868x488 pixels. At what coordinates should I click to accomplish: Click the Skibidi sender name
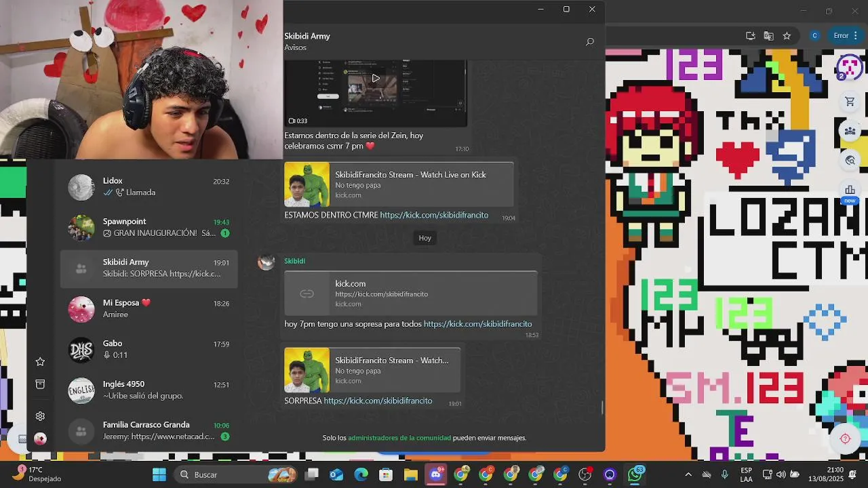(x=294, y=261)
